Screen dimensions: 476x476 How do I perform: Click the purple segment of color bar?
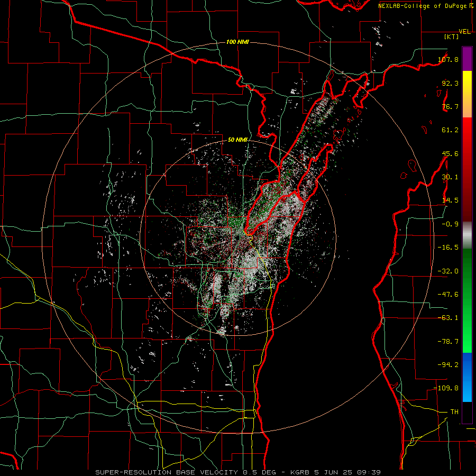(467, 59)
